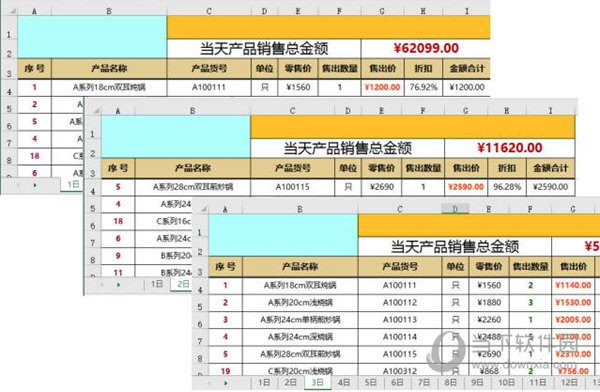Click 序号 11 cell in the middle window

coord(118,272)
